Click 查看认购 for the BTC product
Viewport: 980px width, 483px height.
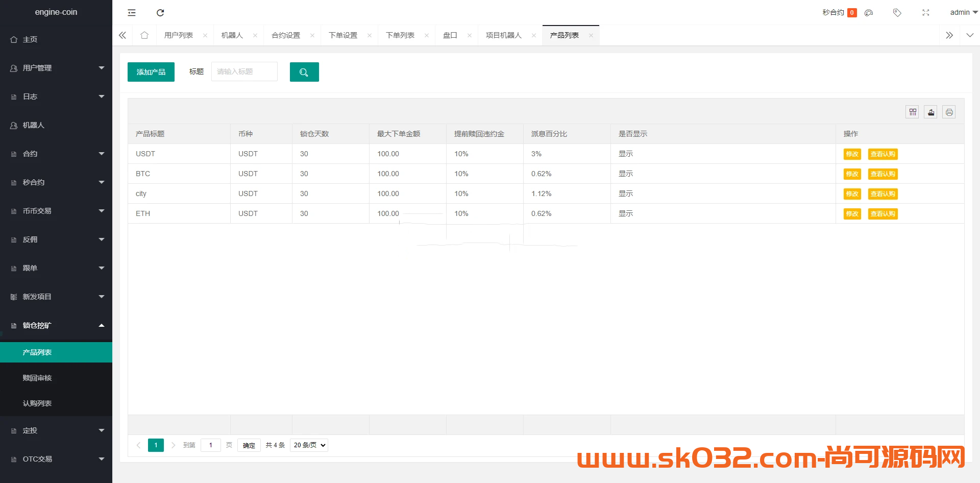click(883, 174)
